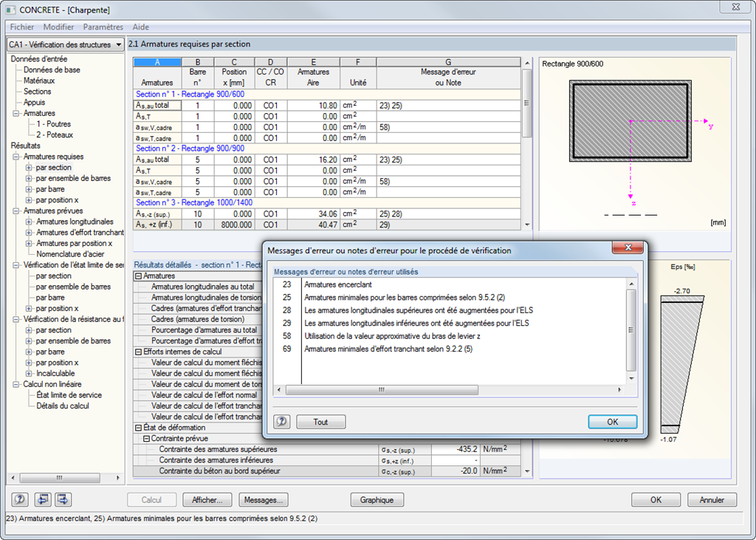The image size is (756, 540).
Task: Click the -435.2 stress value cell
Action: tap(455, 449)
